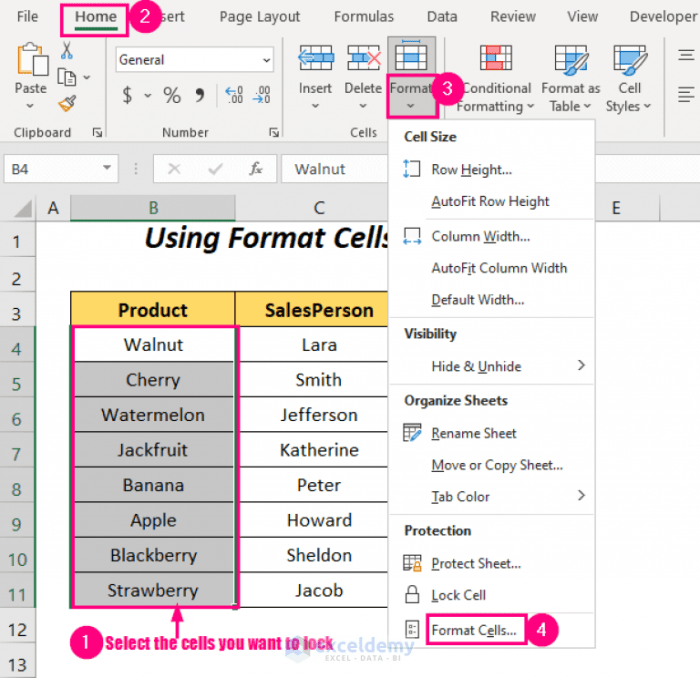Expand the Tab Color submenu

(581, 495)
